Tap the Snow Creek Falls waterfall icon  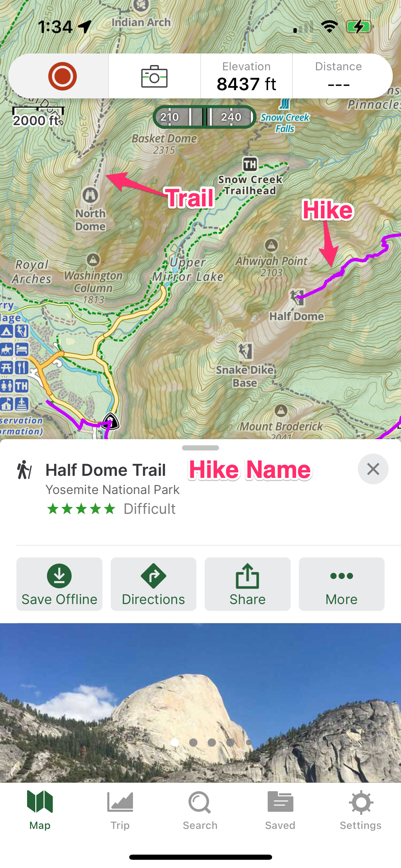[x=284, y=104]
